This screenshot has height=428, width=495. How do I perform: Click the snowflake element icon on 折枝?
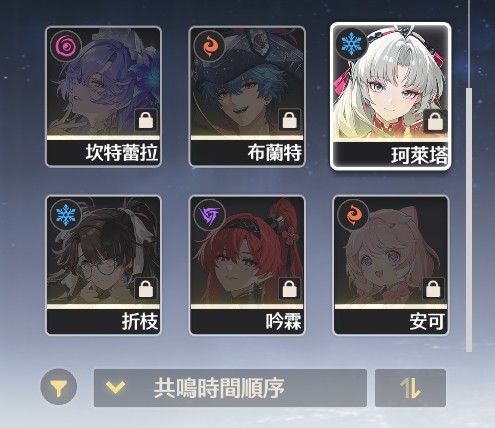point(66,215)
